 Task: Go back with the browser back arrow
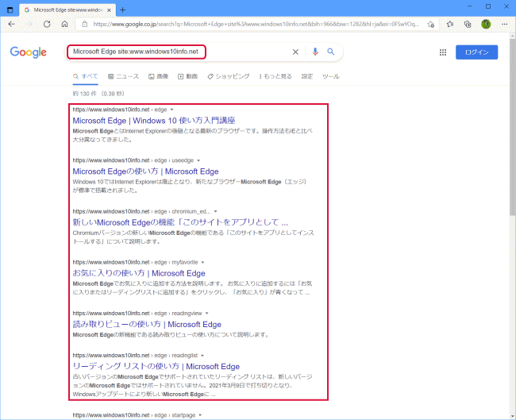click(x=12, y=24)
